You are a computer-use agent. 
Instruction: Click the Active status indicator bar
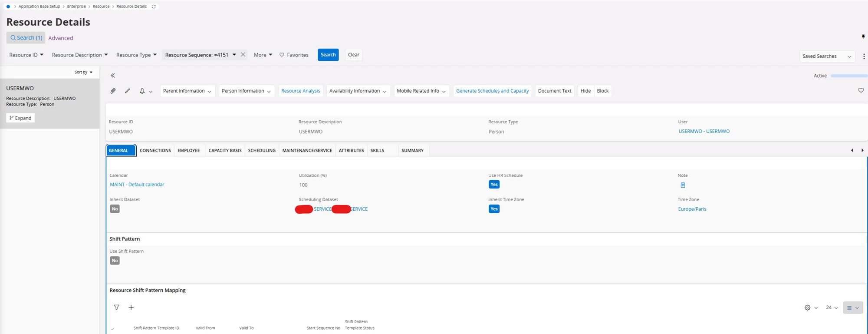point(849,76)
